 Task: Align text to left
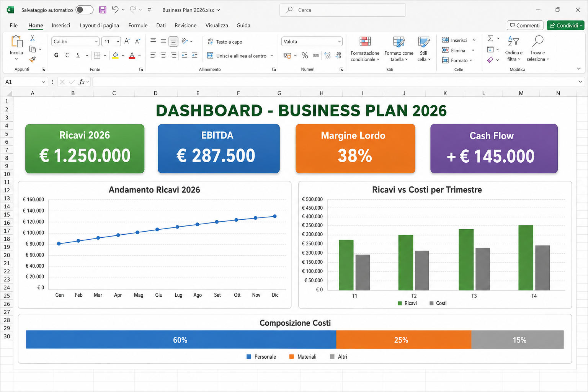click(x=153, y=55)
